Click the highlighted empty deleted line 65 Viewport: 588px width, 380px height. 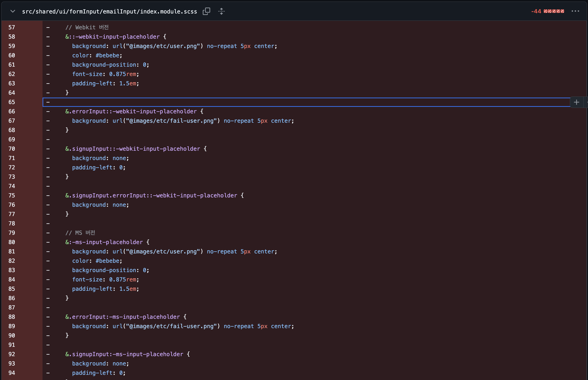(x=259, y=102)
